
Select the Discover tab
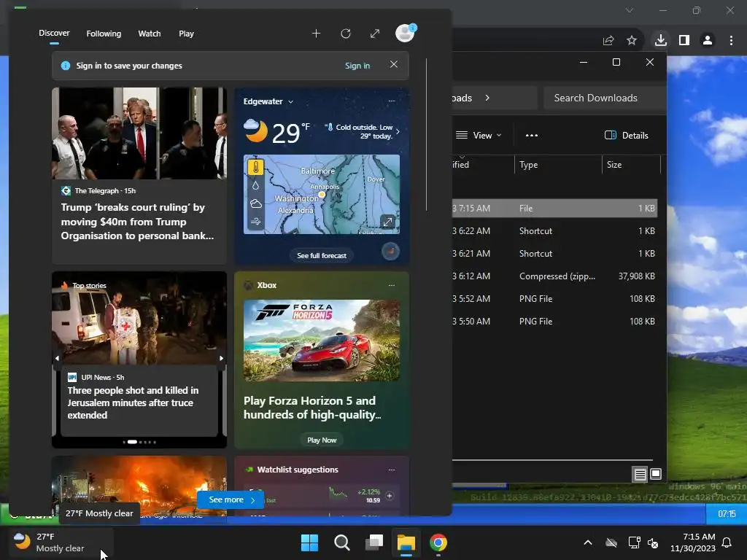[54, 34]
